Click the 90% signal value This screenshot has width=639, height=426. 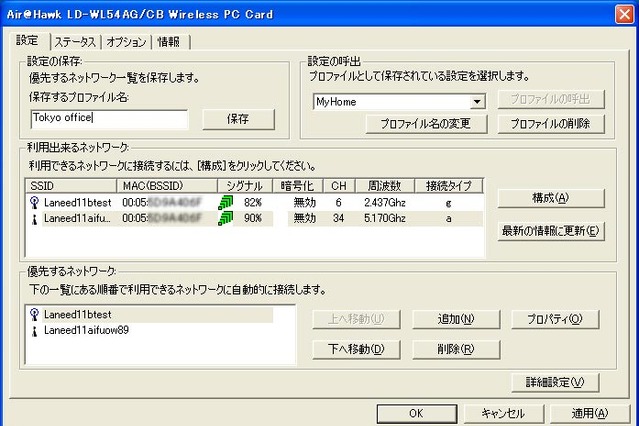point(253,219)
